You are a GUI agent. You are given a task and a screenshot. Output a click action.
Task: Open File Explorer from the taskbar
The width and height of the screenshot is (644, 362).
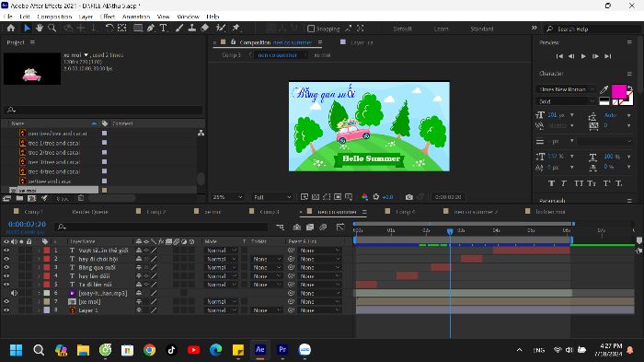[83, 350]
